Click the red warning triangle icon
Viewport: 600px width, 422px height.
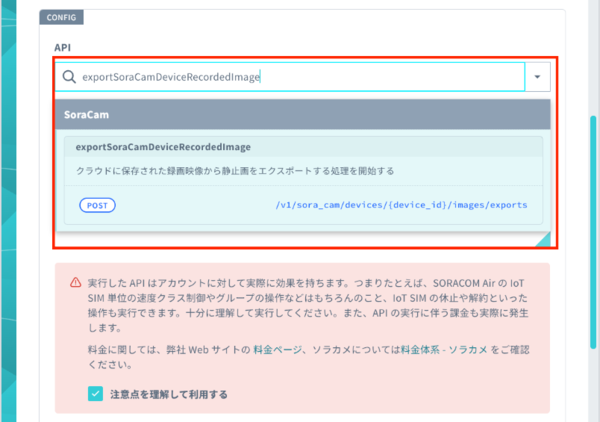point(75,283)
